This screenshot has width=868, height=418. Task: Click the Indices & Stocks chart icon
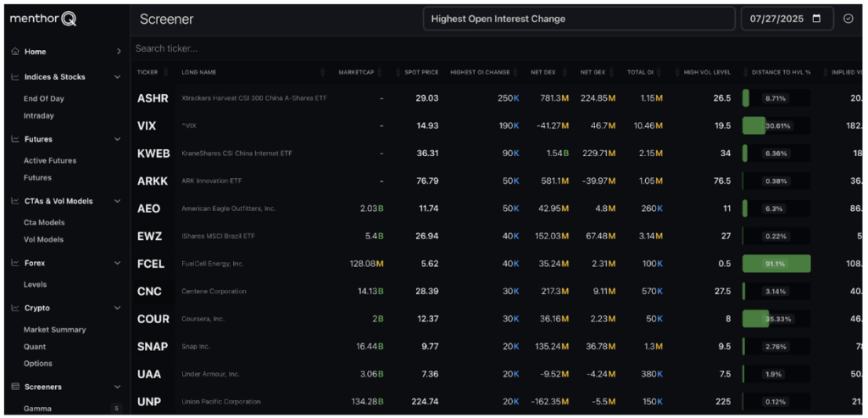[15, 77]
